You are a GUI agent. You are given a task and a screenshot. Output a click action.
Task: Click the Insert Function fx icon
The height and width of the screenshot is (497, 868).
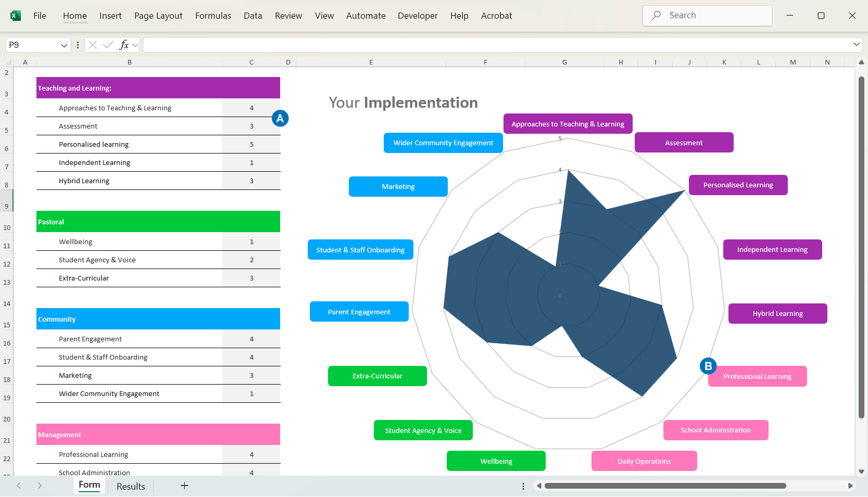[124, 45]
